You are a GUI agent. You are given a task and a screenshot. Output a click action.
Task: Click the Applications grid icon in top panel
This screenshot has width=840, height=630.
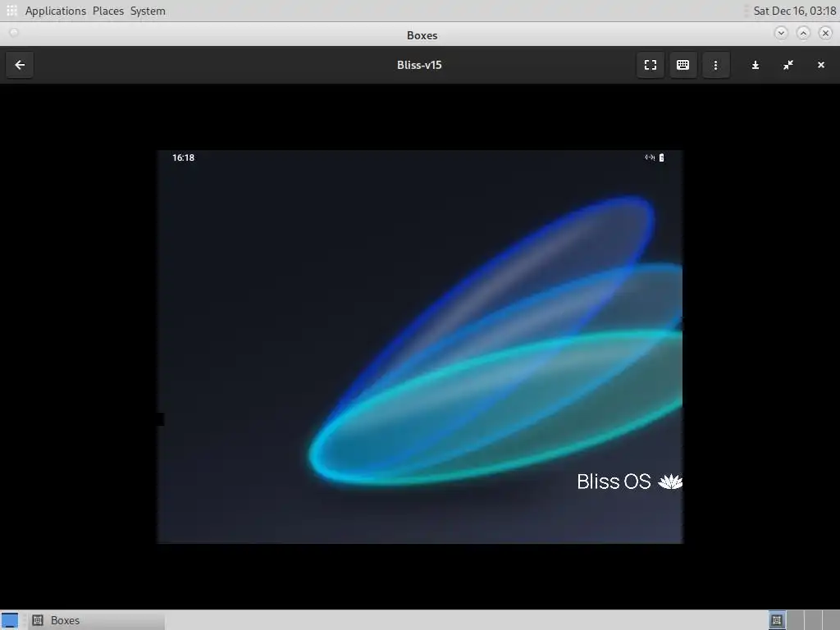[11, 11]
